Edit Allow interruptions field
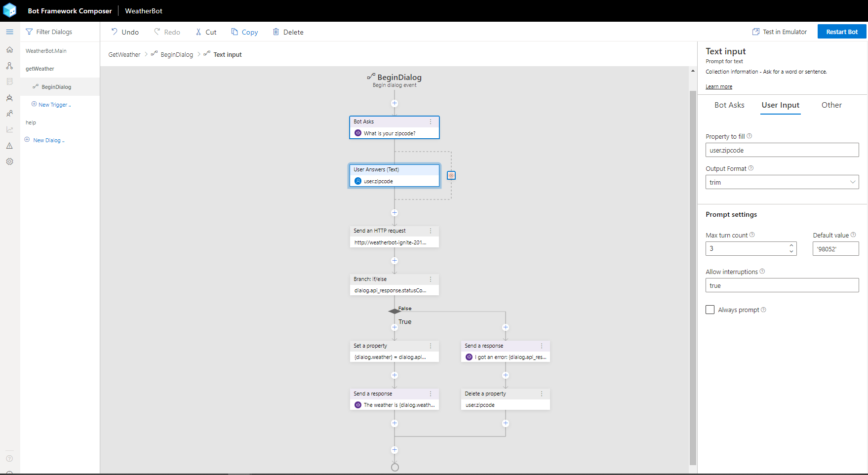 [x=782, y=285]
